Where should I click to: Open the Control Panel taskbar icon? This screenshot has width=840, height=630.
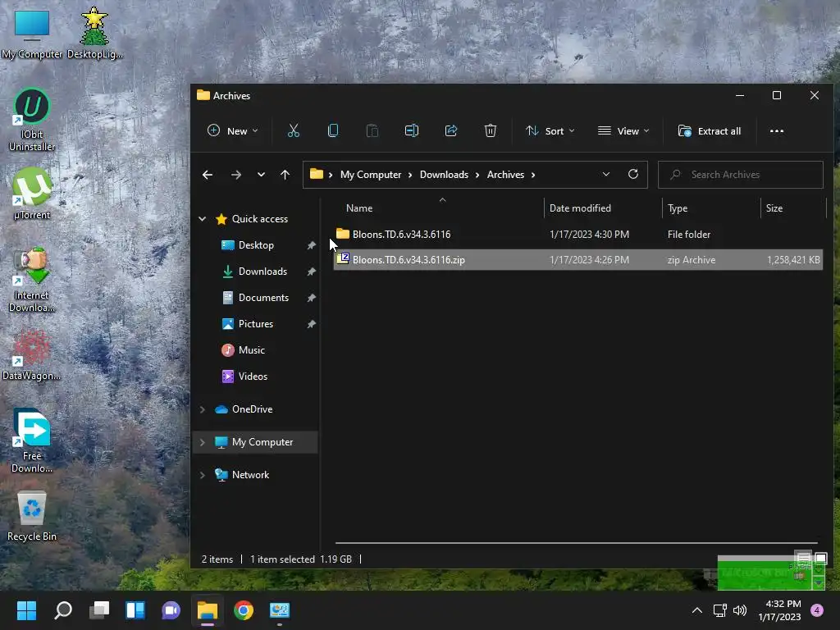[279, 610]
